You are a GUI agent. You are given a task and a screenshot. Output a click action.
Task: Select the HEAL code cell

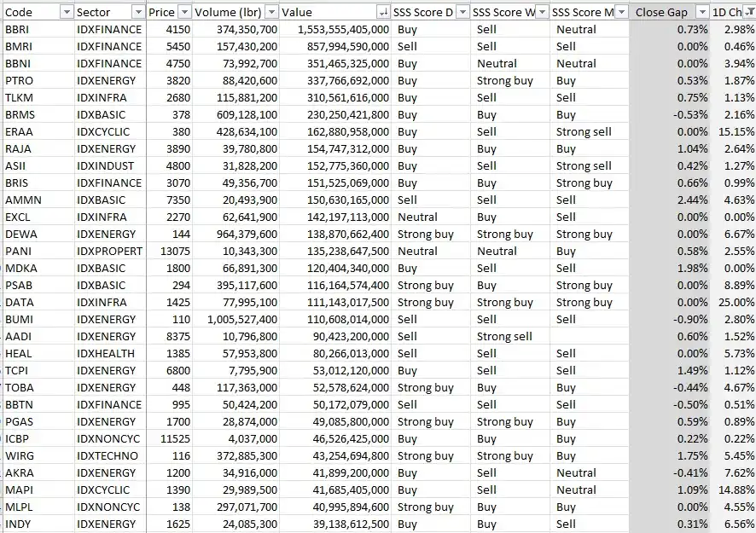pos(38,353)
